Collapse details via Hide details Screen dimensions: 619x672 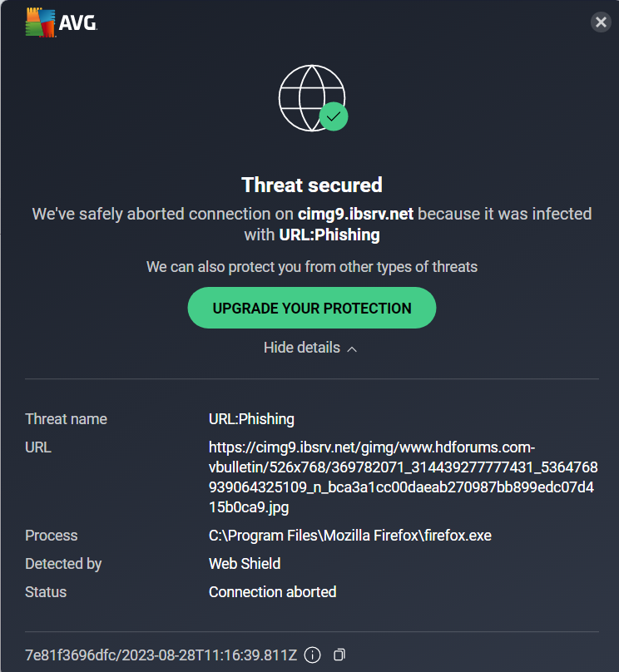point(310,348)
